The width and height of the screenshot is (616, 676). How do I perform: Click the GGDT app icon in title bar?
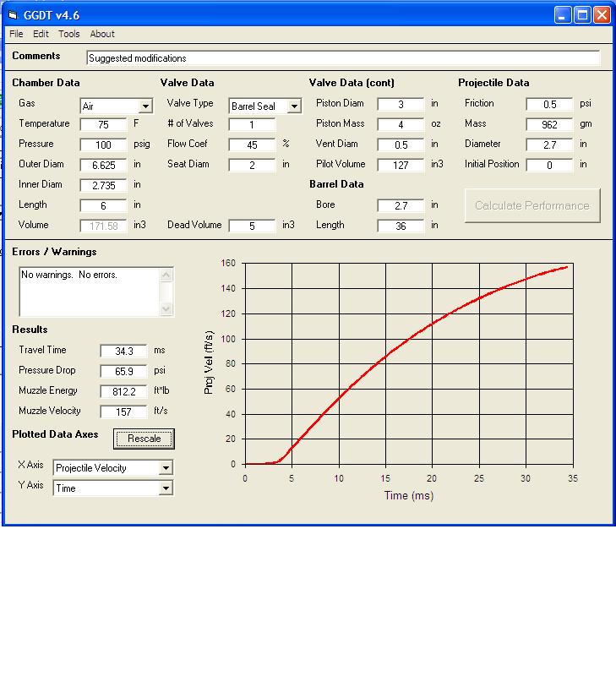[13, 14]
